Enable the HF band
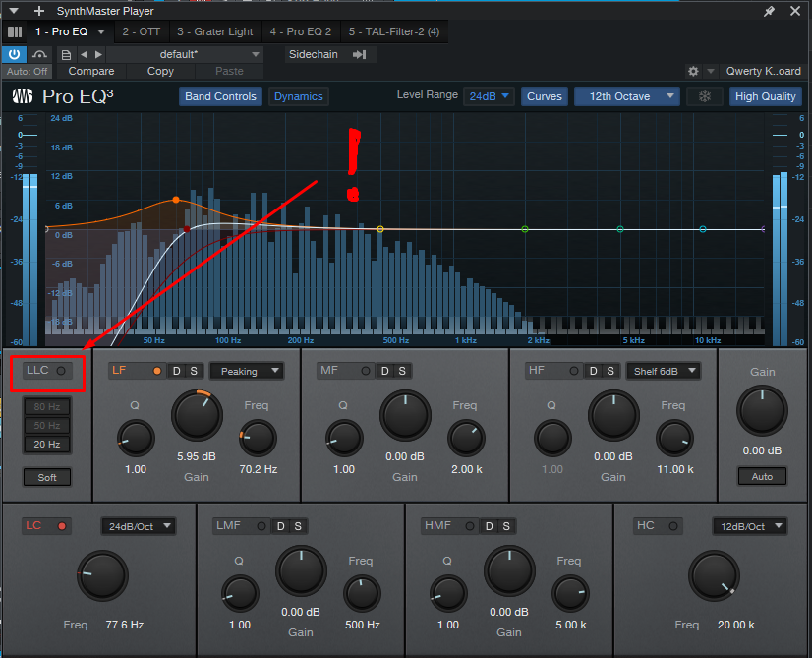Viewport: 812px width, 658px height. 574,371
